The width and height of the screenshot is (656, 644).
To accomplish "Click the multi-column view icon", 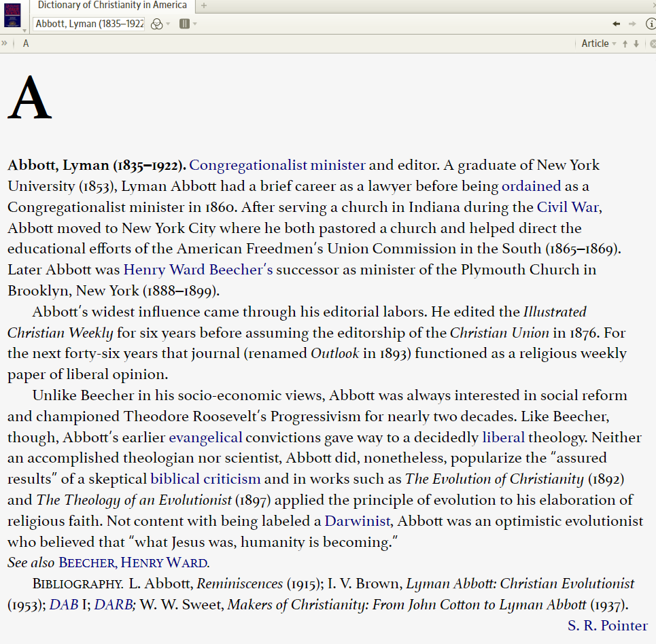I will [184, 24].
